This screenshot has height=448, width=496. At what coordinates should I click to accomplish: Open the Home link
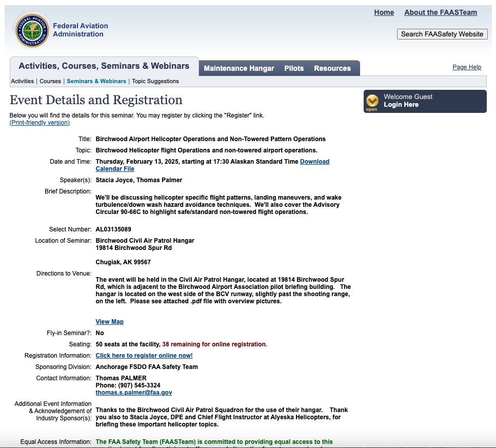[x=384, y=12]
